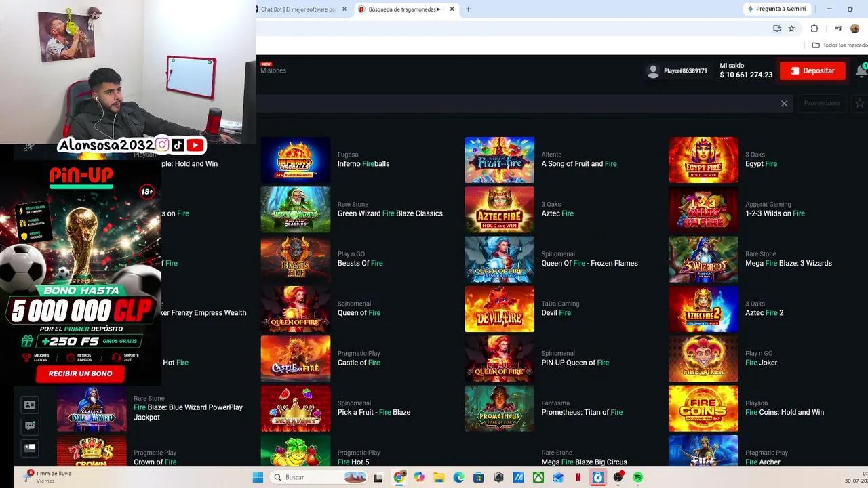Image resolution: width=868 pixels, height=488 pixels.
Task: Click the Spinomenal Queen of Fire title
Action: (359, 313)
